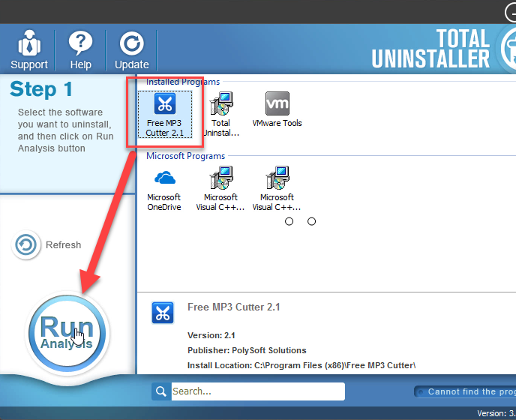Click the Free MP3 Cutter icon in details pane

[163, 313]
